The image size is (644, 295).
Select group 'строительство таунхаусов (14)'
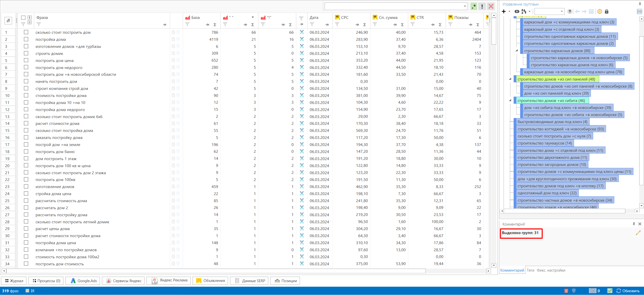pyautogui.click(x=545, y=143)
